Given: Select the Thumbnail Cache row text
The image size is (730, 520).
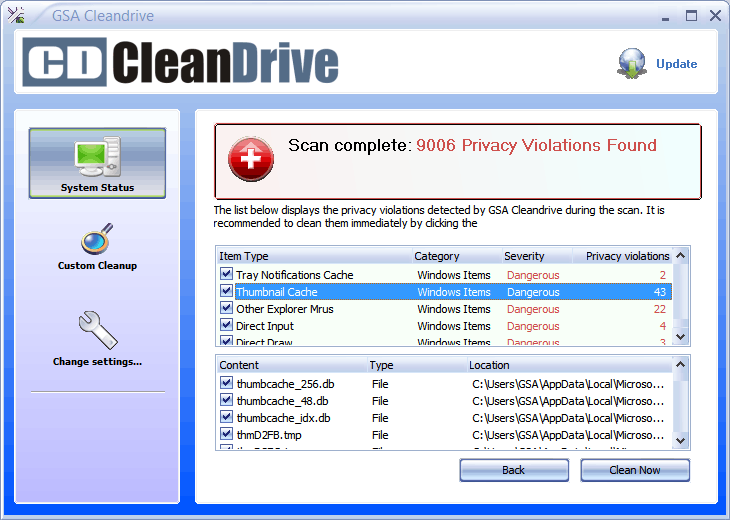Looking at the screenshot, I should [x=277, y=292].
